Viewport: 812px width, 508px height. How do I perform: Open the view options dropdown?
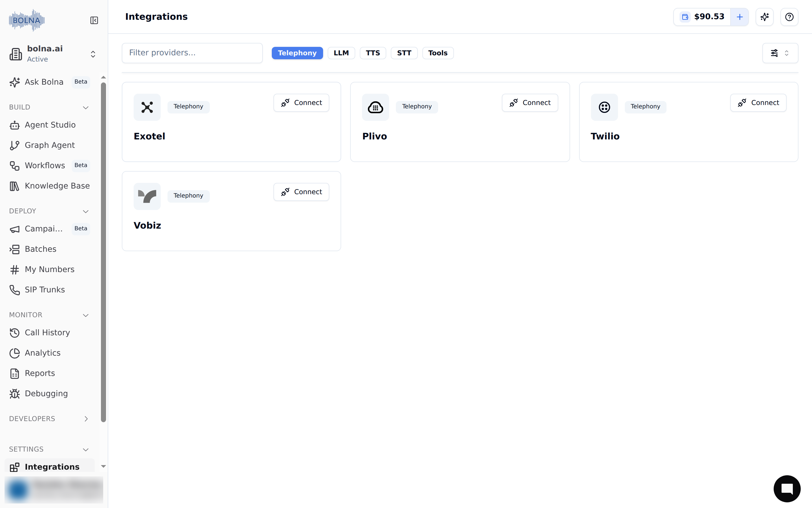[x=780, y=53]
